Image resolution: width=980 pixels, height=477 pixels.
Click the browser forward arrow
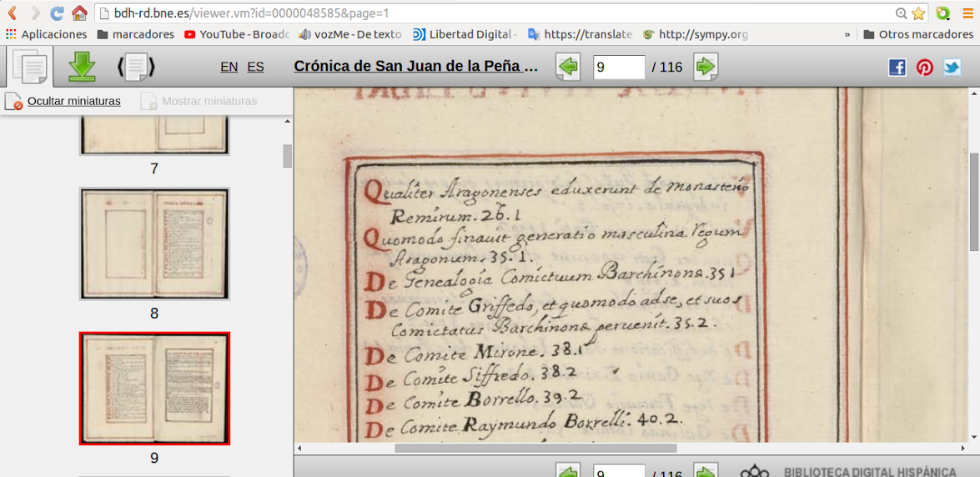pos(35,13)
